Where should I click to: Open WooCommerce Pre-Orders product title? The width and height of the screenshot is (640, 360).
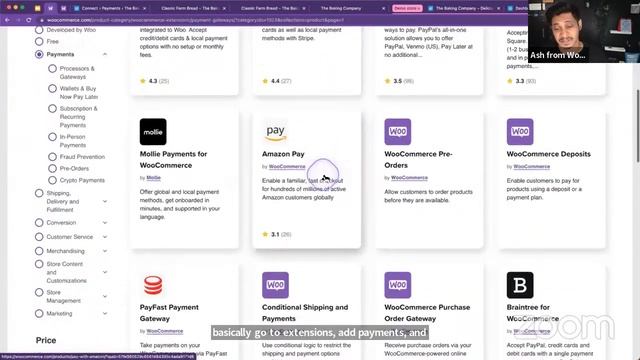point(418,160)
